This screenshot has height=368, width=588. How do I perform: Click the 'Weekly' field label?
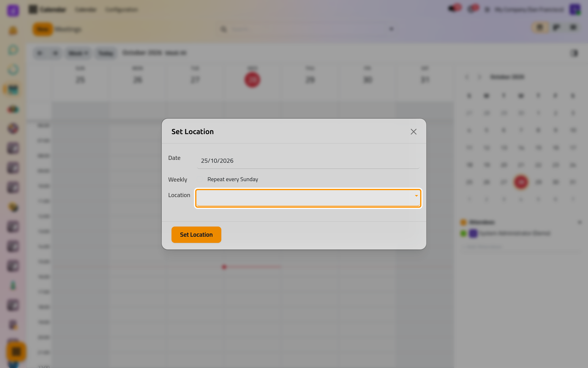pyautogui.click(x=178, y=180)
